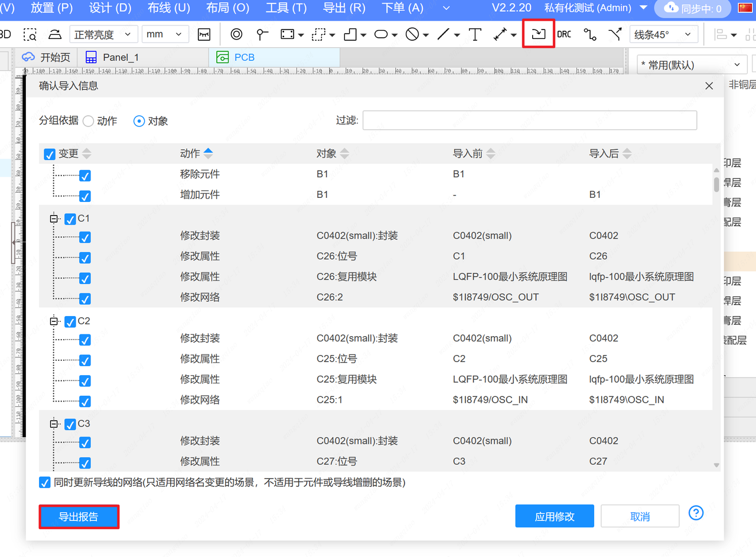Select the 动作 grouping radio button
The width and height of the screenshot is (756, 557).
88,121
